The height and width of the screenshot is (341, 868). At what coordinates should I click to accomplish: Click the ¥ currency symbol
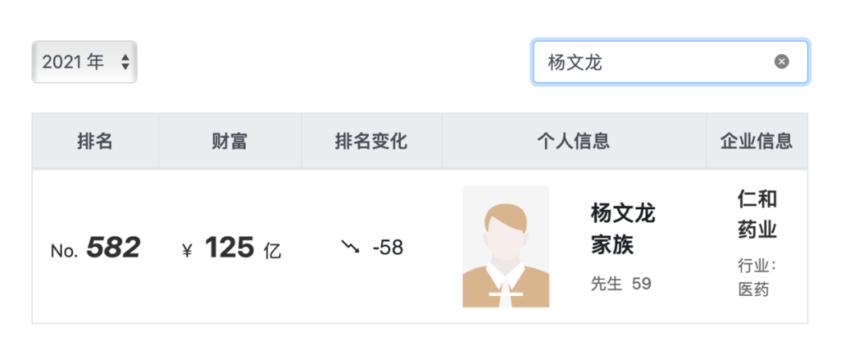point(187,251)
